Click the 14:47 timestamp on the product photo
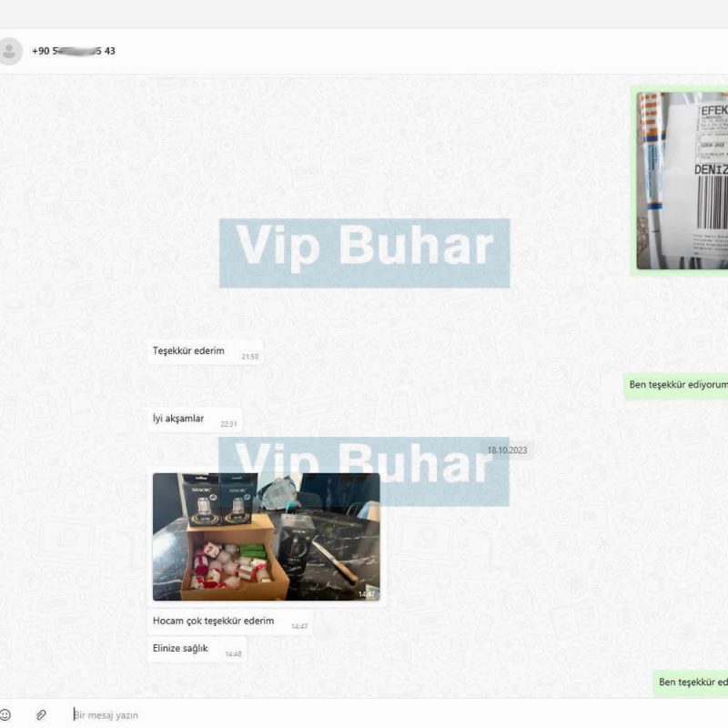The width and height of the screenshot is (728, 728). click(367, 594)
